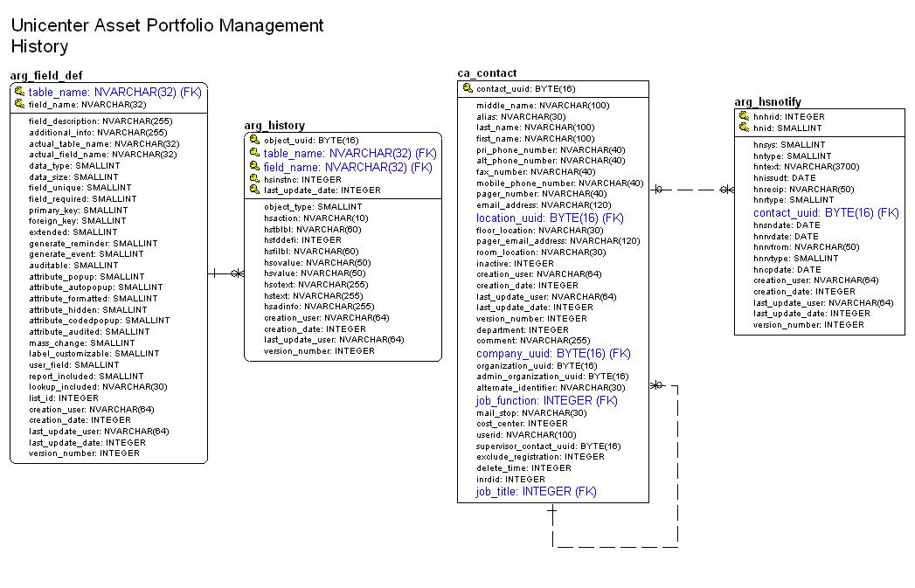Click key icon beside hnhrid in arg_hsnotify

[x=744, y=116]
